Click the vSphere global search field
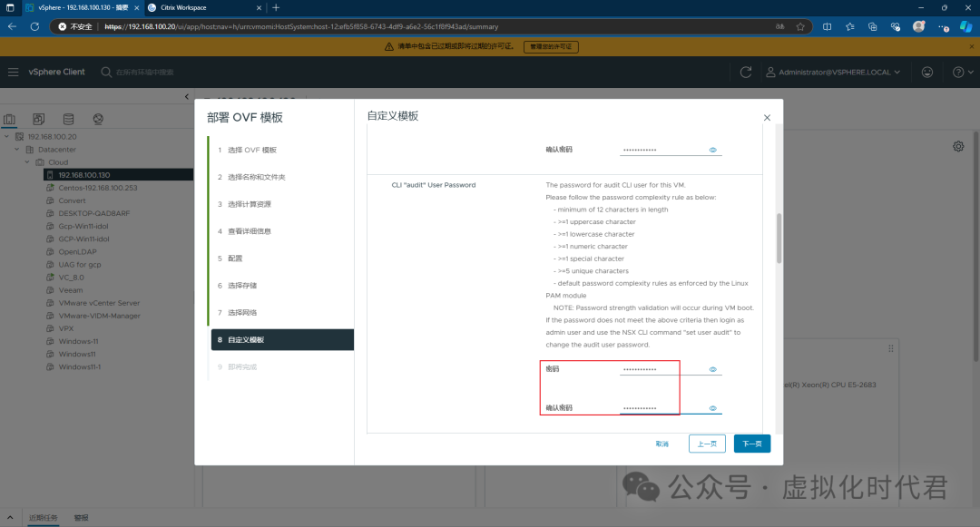 (145, 72)
